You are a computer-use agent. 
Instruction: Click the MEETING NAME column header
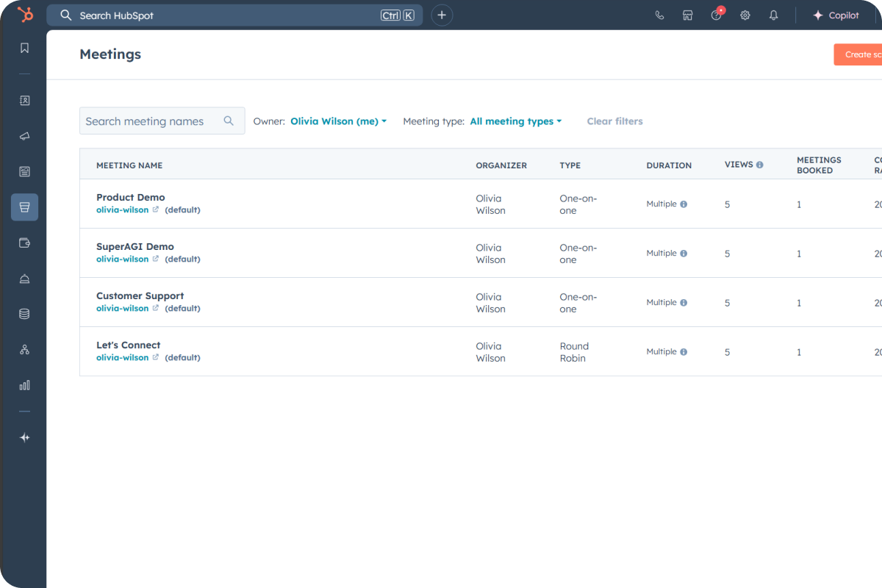(x=129, y=165)
